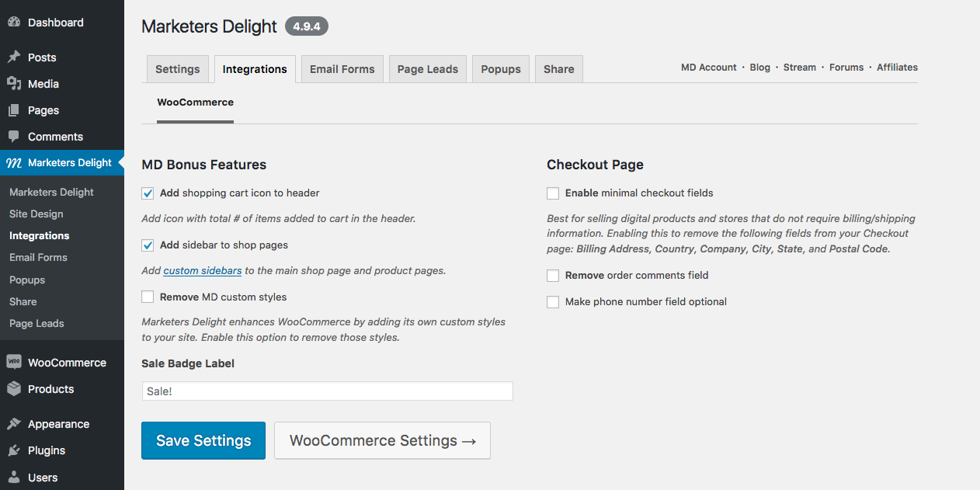Switch to the Settings tab
Screen dimensions: 980x490
(178, 69)
